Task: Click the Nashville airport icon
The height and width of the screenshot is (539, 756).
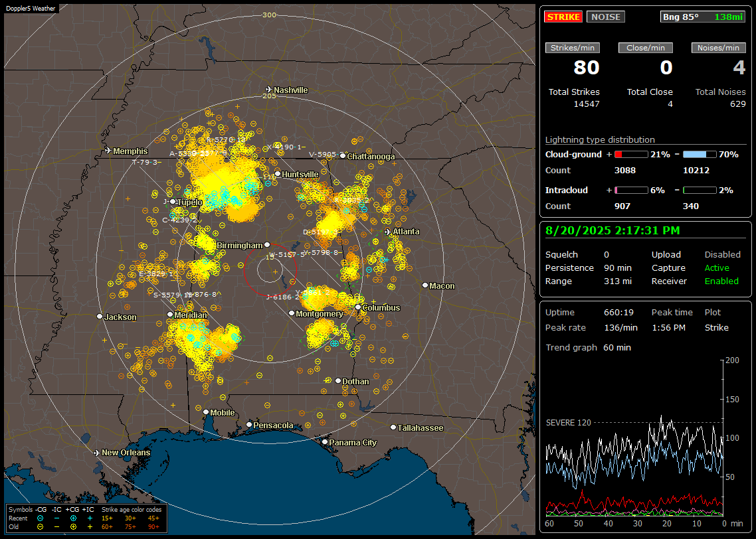Action: click(x=268, y=90)
